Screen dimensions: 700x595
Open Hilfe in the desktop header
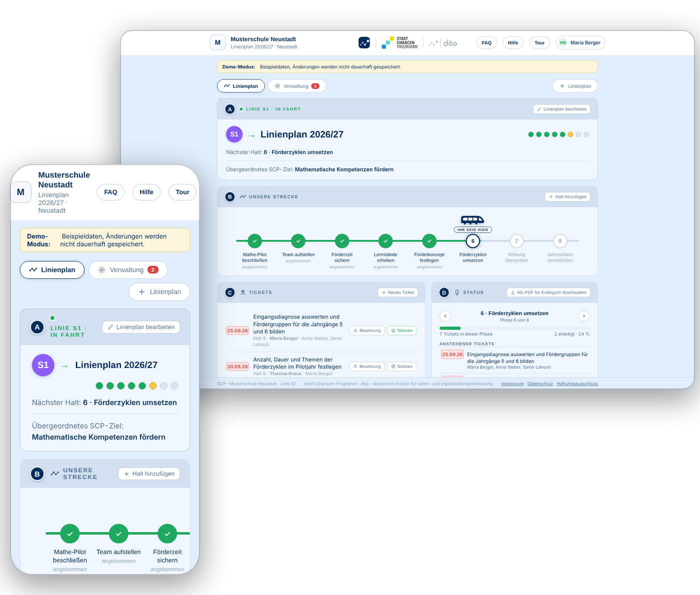click(x=513, y=43)
